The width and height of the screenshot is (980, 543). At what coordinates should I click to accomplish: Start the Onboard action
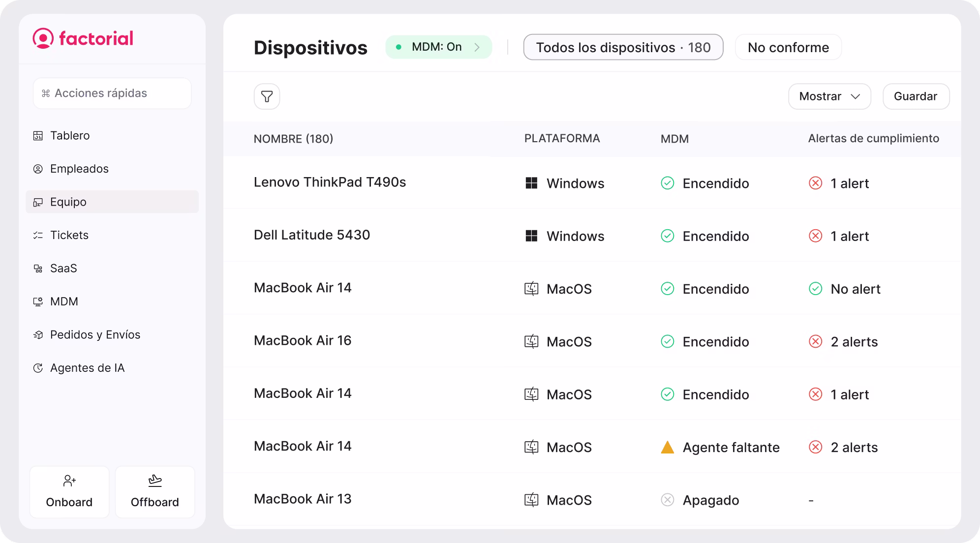point(69,492)
